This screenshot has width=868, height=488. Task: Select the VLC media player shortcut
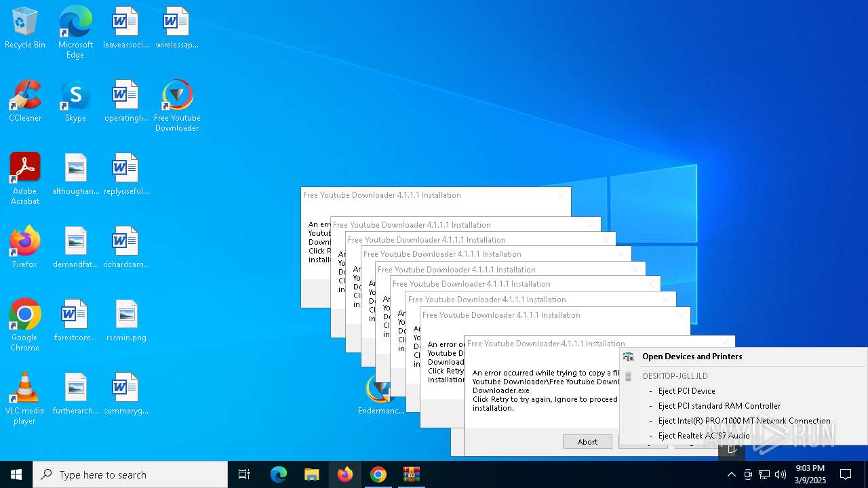point(25,399)
